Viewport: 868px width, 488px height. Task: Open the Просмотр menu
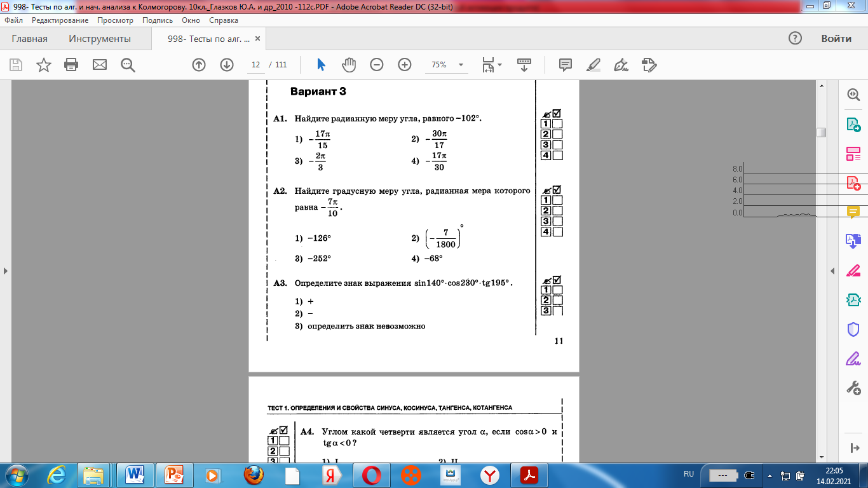[115, 20]
